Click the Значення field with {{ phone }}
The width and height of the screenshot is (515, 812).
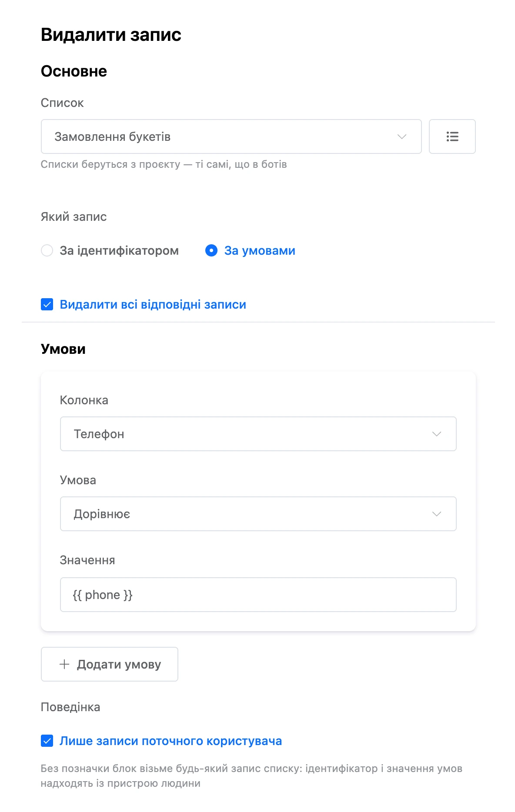pyautogui.click(x=258, y=595)
